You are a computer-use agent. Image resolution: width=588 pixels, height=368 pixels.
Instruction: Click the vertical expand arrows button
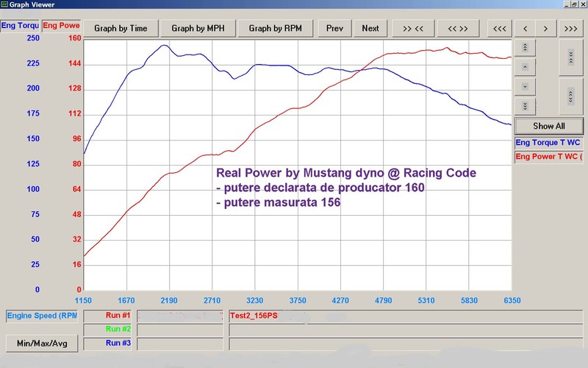tap(571, 96)
